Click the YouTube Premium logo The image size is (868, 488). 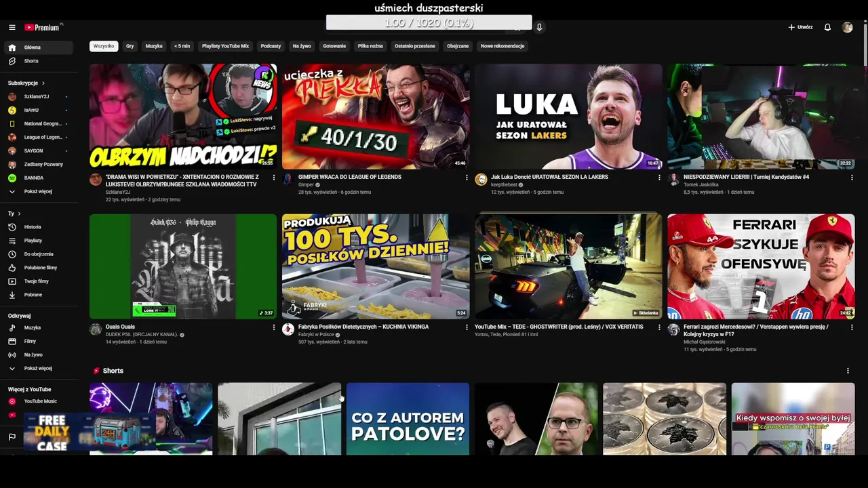(43, 27)
